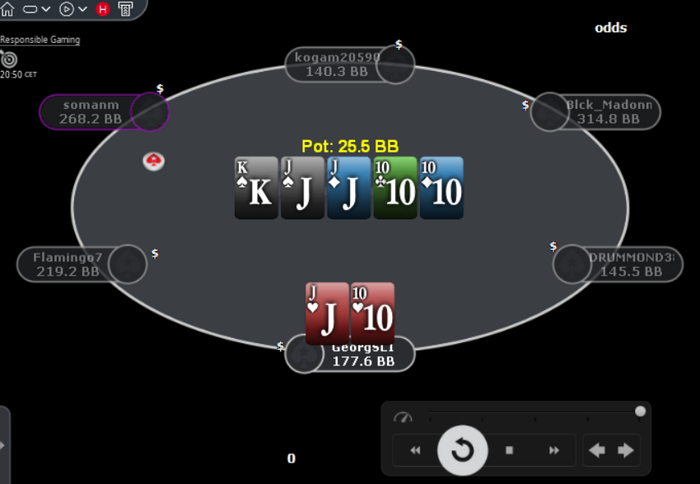Image resolution: width=700 pixels, height=484 pixels.
Task: Step to previous hand with left arrow
Action: [x=597, y=450]
